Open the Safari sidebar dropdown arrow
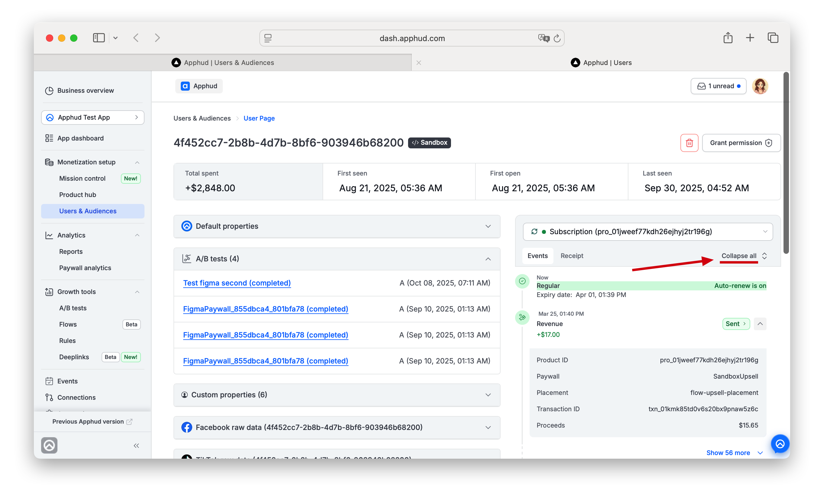 [x=115, y=38]
